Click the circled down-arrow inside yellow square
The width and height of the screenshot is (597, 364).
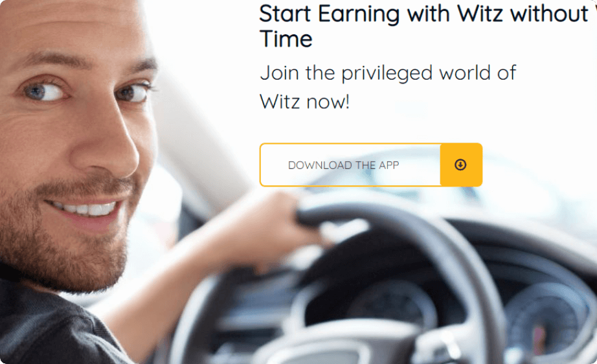(460, 165)
